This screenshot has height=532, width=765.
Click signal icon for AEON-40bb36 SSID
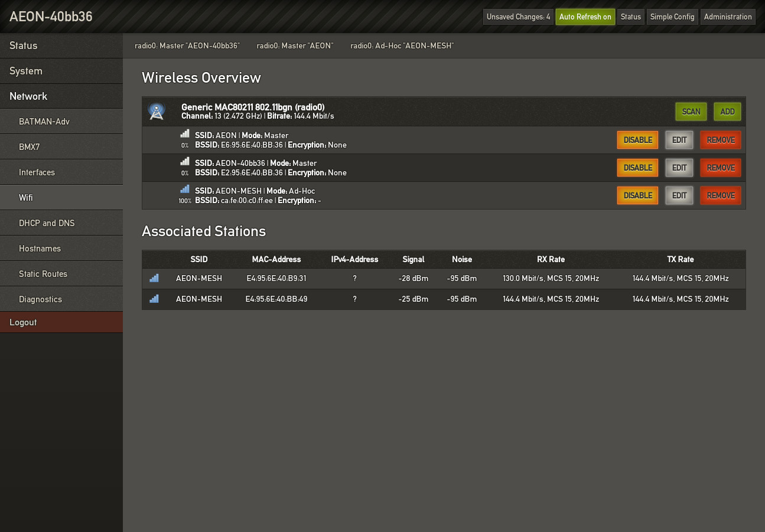pos(185,162)
